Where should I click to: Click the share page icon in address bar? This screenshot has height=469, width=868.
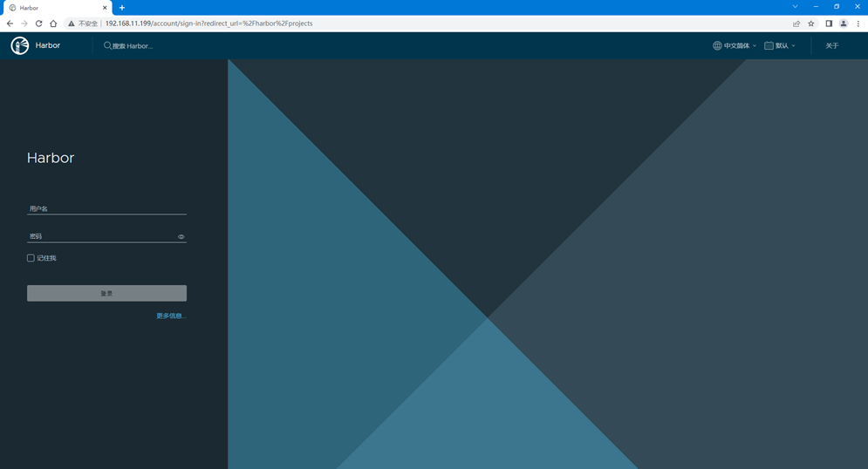pyautogui.click(x=796, y=24)
